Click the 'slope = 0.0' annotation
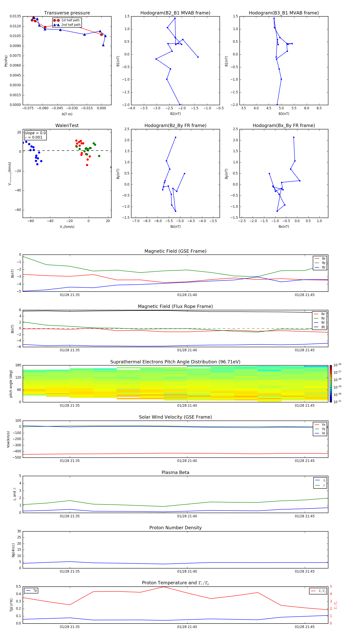Screen dimensions: 351x644 click(x=35, y=133)
